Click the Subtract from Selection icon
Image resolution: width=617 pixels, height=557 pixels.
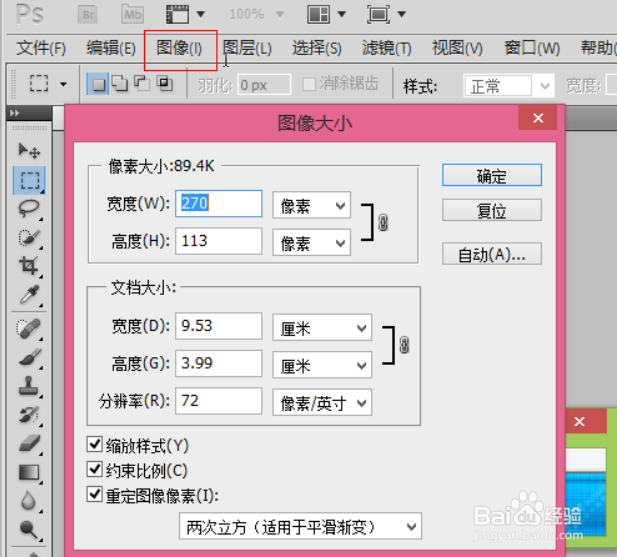tap(142, 83)
